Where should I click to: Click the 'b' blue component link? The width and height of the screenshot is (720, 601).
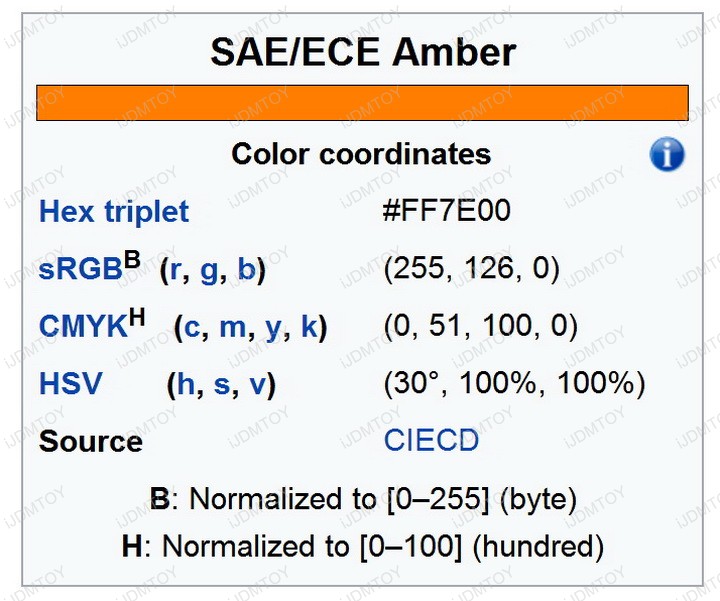point(247,269)
